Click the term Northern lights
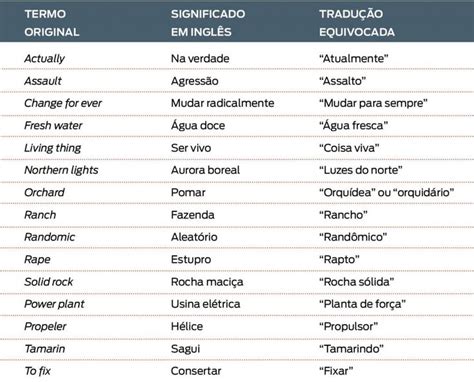This screenshot has width=474, height=382. (61, 170)
